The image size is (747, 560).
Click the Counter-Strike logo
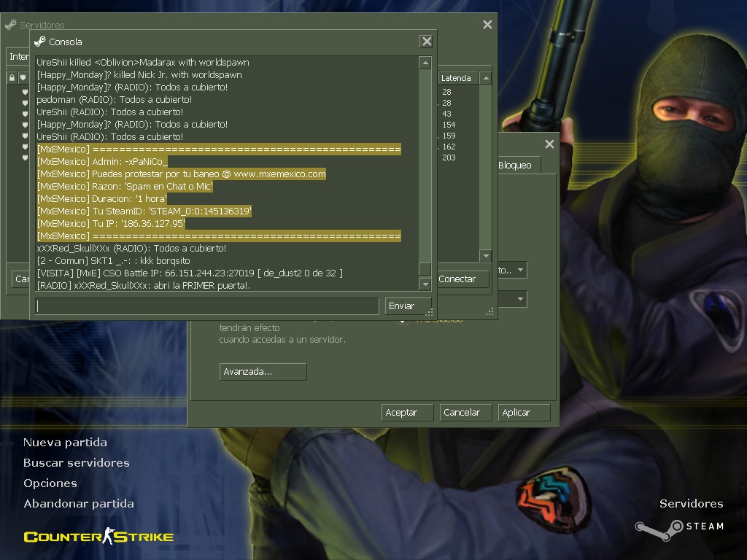coord(98,536)
